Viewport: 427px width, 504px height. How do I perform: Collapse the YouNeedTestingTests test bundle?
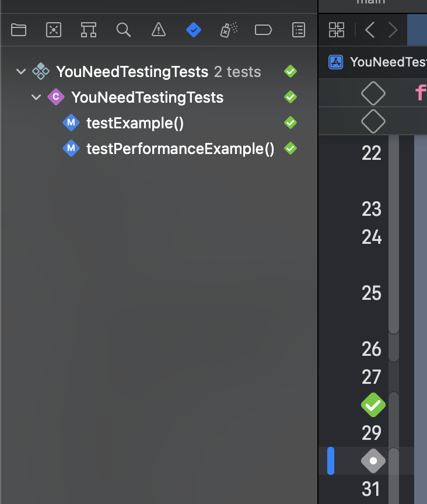22,72
